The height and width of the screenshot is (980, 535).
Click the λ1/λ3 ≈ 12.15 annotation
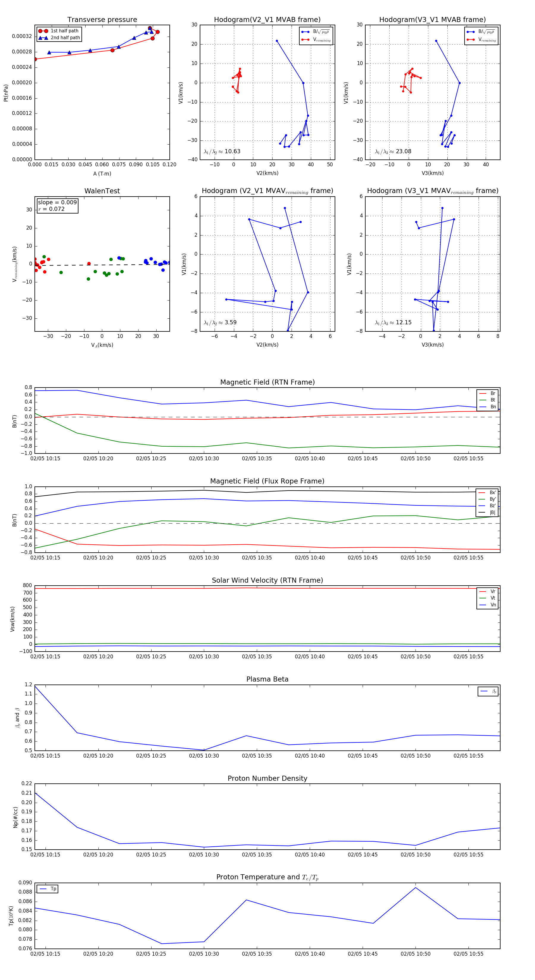[x=393, y=323]
